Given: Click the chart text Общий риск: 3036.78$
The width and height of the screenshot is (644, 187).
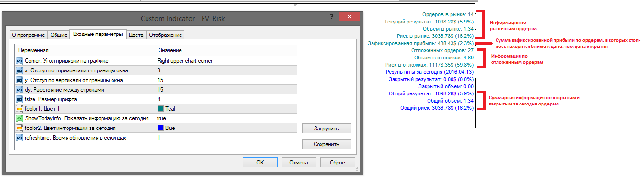Looking at the screenshot, I should (437, 108).
